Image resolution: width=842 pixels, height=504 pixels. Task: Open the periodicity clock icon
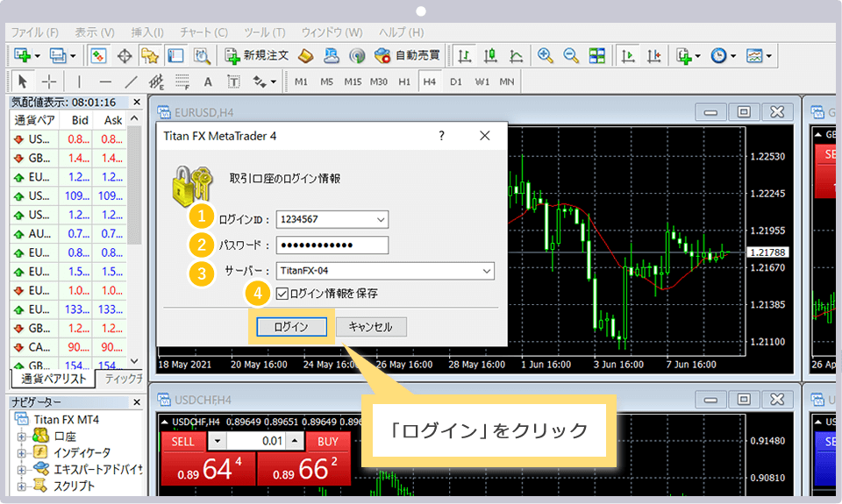coord(718,55)
